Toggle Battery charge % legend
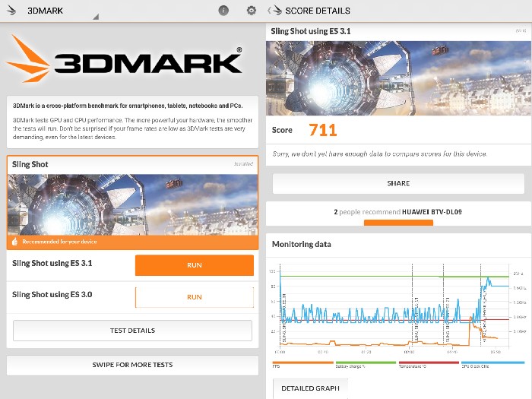Image resolution: width=532 pixels, height=399 pixels. tap(366, 365)
